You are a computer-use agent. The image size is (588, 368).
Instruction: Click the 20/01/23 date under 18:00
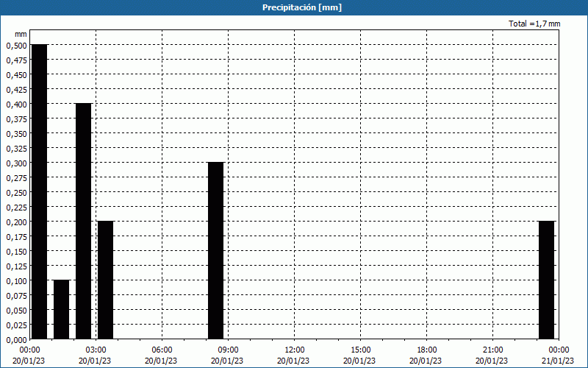[426, 361]
